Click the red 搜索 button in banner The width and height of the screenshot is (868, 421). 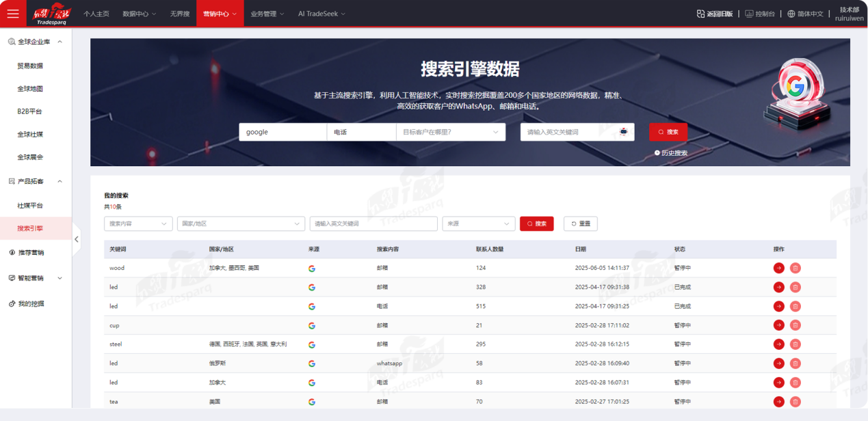[668, 132]
